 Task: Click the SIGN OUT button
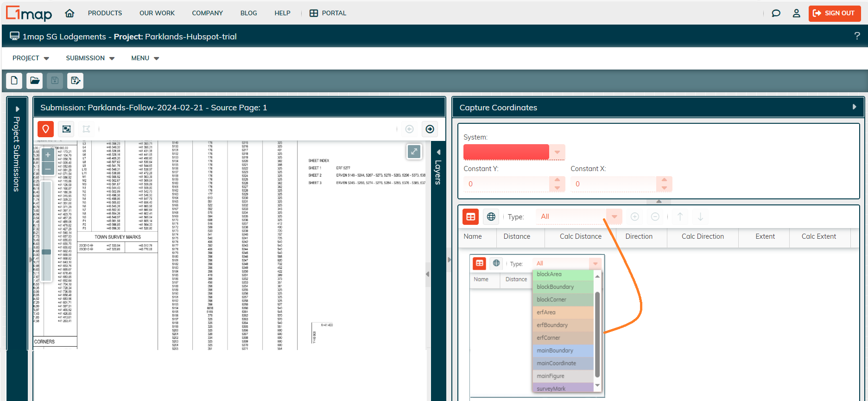pyautogui.click(x=835, y=13)
